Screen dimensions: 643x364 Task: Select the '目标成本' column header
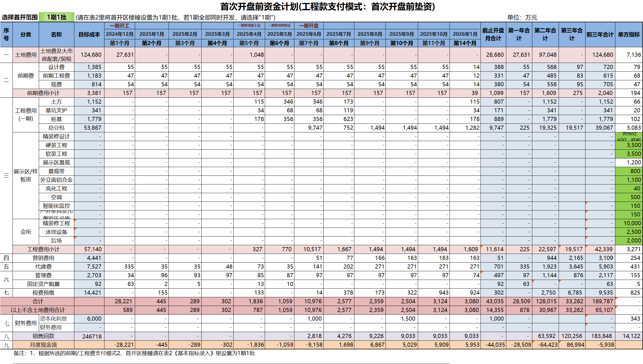point(89,34)
